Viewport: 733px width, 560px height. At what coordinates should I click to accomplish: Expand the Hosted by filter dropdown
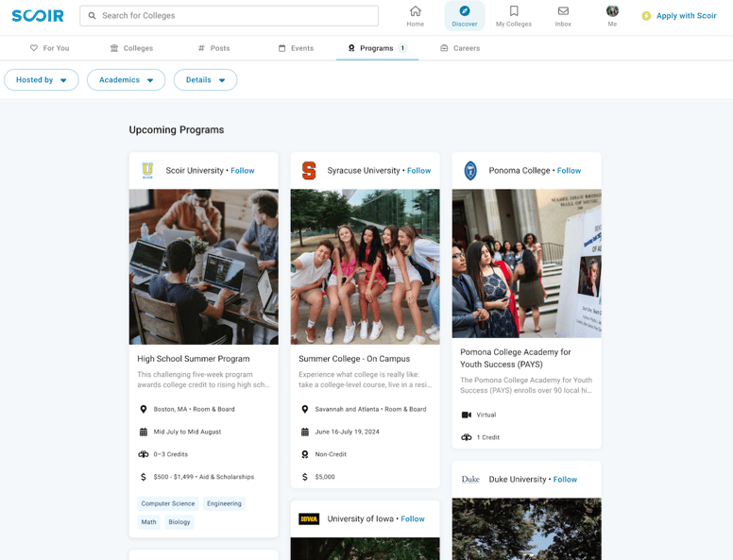(x=42, y=80)
